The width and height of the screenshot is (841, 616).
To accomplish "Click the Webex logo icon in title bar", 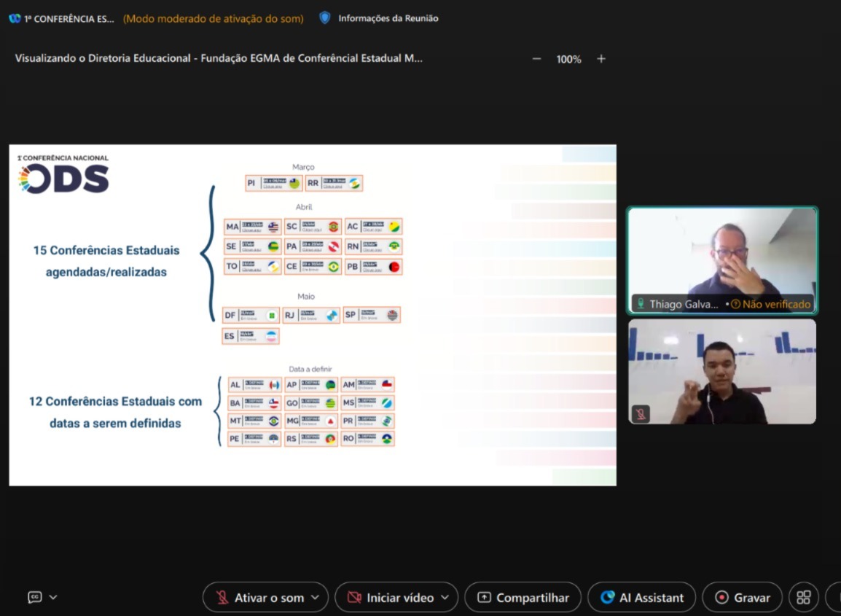I will [15, 19].
